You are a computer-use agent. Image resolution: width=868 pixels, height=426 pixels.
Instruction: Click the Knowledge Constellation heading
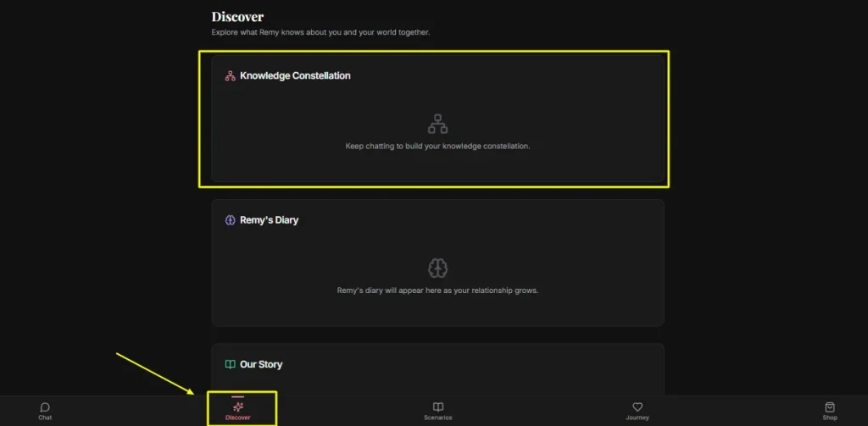click(295, 75)
